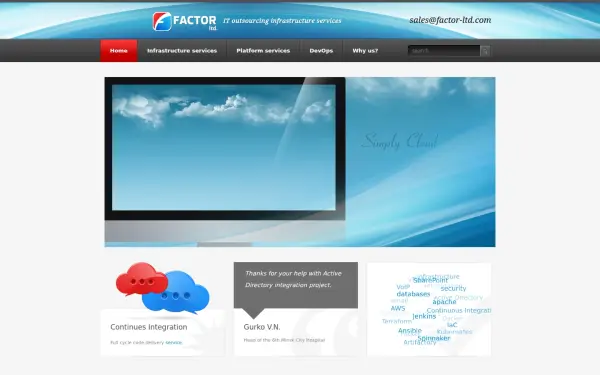Viewport: 600px width, 375px height.
Task: Open the Kubernetes tag
Action: [x=455, y=332]
